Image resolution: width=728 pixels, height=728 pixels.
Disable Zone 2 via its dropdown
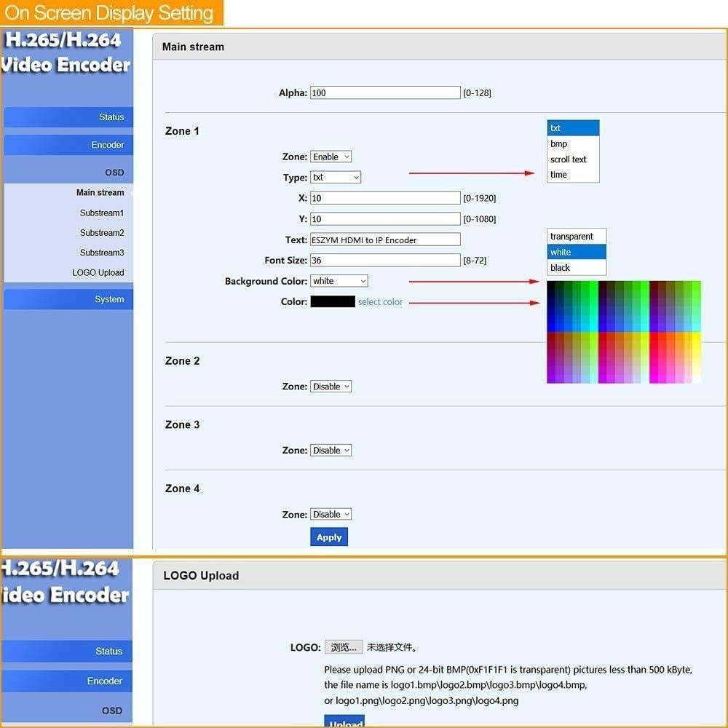pyautogui.click(x=331, y=386)
